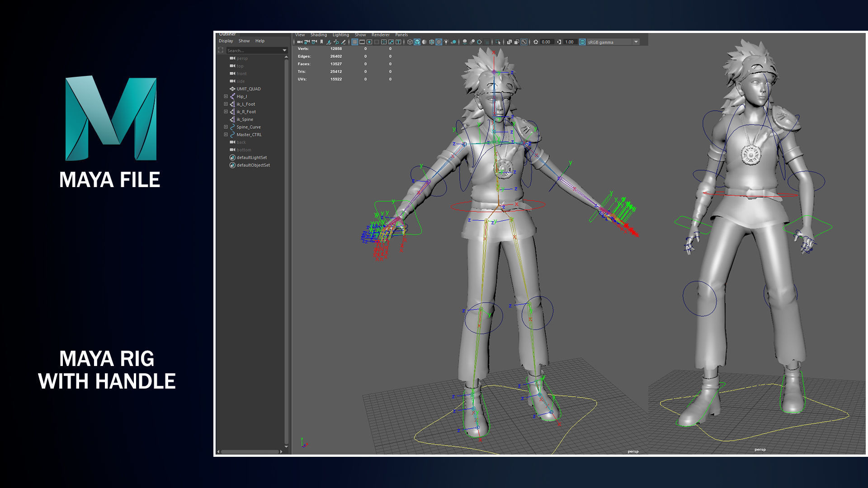Select ik_Spine in the Outliner
This screenshot has width=868, height=488.
click(245, 119)
